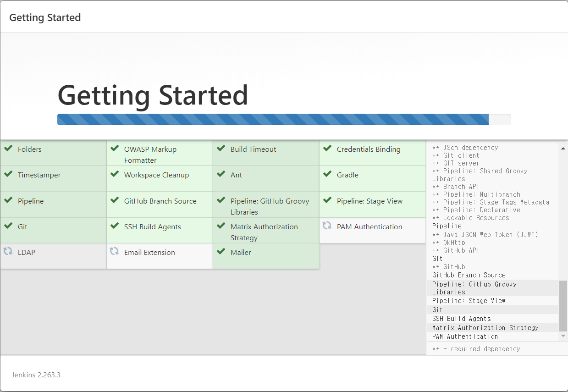The image size is (568, 392).
Task: Click the green checkmark beside Folders
Action: [x=8, y=149]
